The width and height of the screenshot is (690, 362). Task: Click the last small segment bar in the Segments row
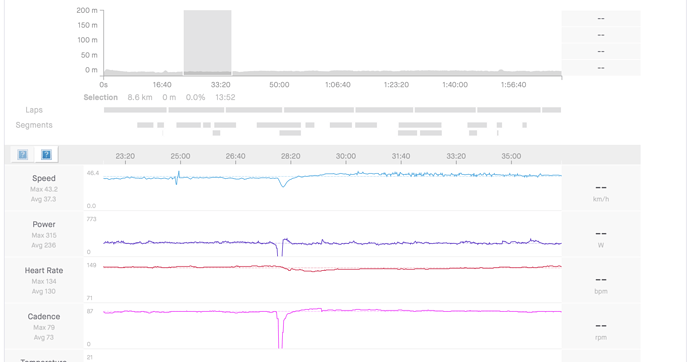tap(525, 125)
